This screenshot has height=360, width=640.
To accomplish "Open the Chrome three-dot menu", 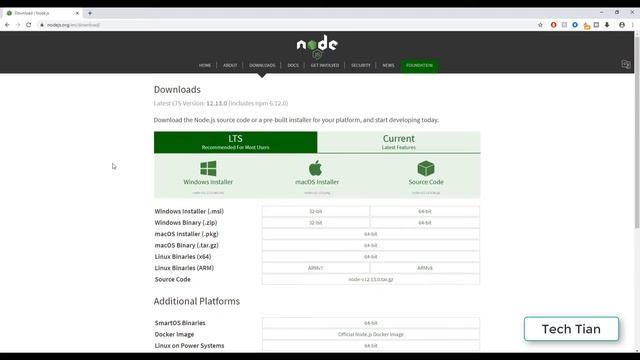I will (633, 25).
